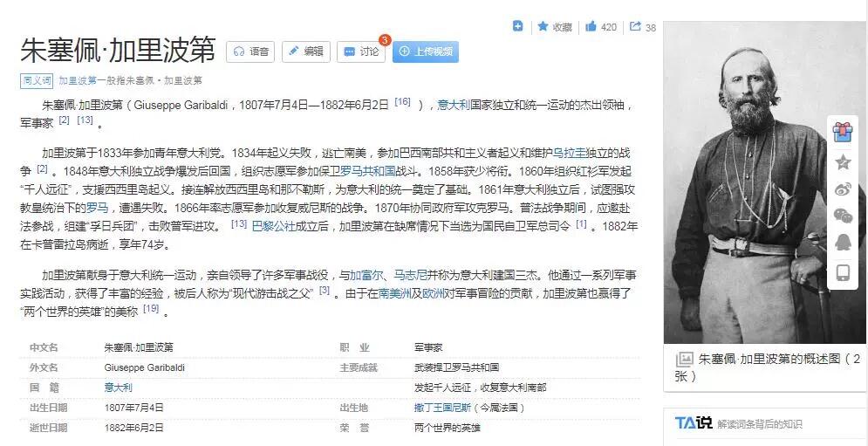
Task: Click the Weibo share icon in sidebar
Action: 842,189
